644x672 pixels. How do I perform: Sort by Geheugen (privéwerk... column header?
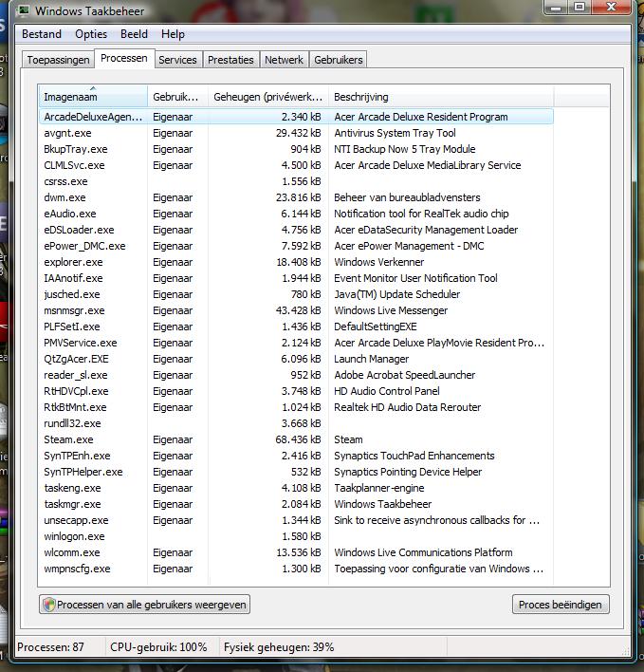pyautogui.click(x=268, y=97)
